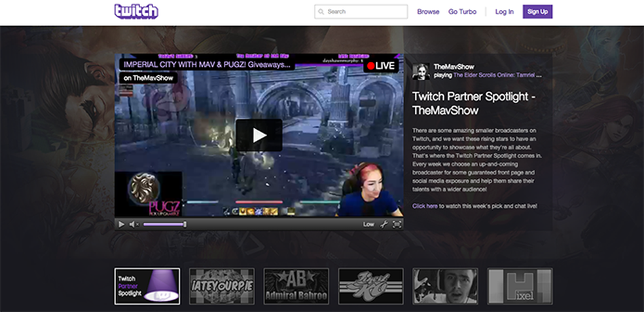Open the Browse page
The height and width of the screenshot is (312, 644).
tap(428, 12)
